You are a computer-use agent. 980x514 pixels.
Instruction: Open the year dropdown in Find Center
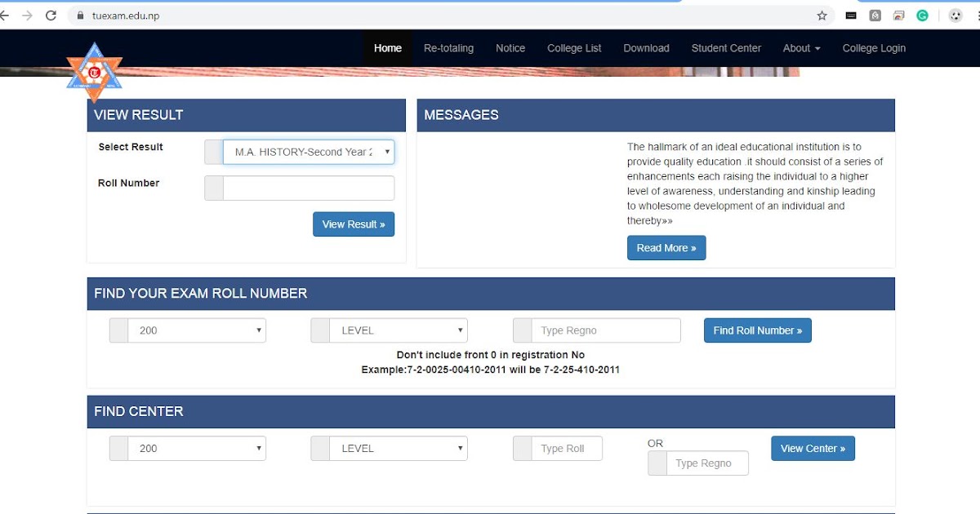click(x=197, y=448)
